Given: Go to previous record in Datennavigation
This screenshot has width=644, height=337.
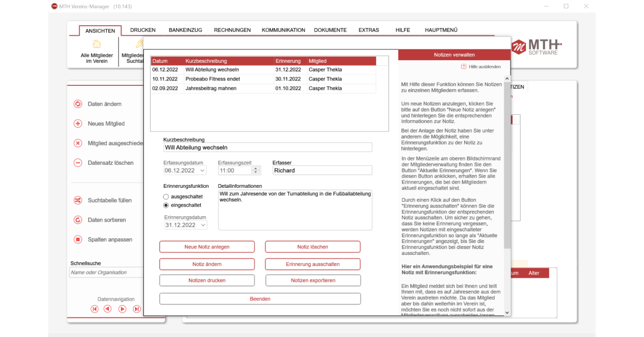Looking at the screenshot, I should pos(107,309).
